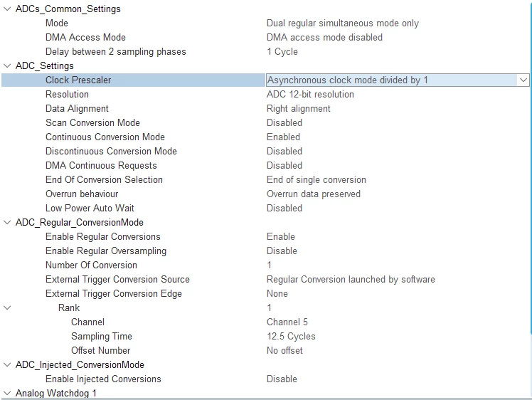Select the Overrun data preserved value
The height and width of the screenshot is (400, 532).
coord(314,194)
